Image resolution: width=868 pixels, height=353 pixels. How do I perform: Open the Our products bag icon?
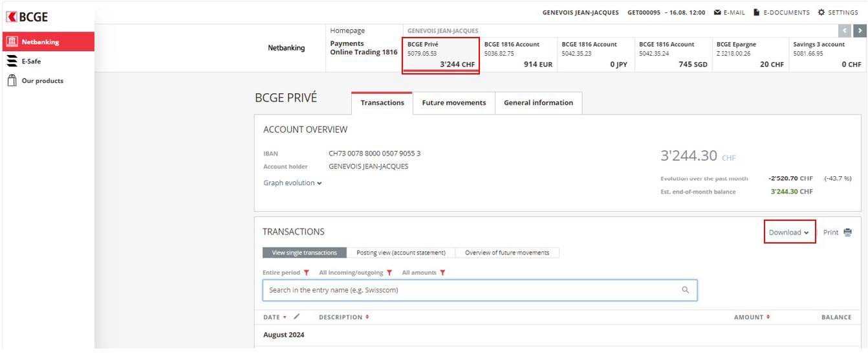click(x=12, y=80)
